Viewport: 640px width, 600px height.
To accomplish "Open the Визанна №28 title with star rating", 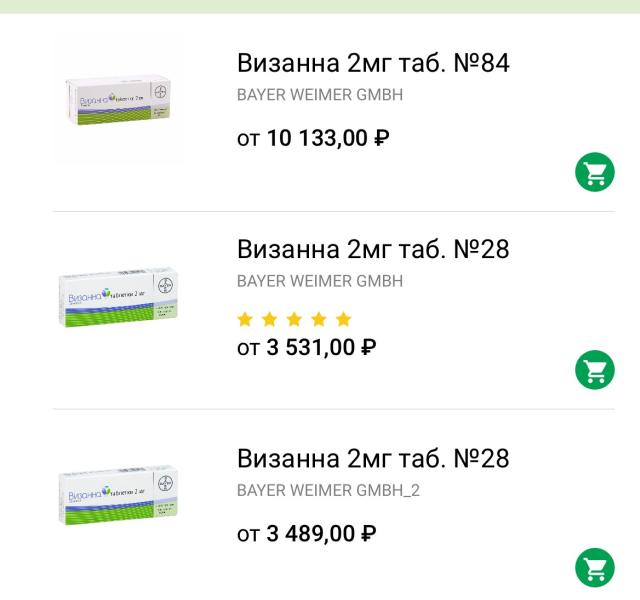I will coord(373,249).
